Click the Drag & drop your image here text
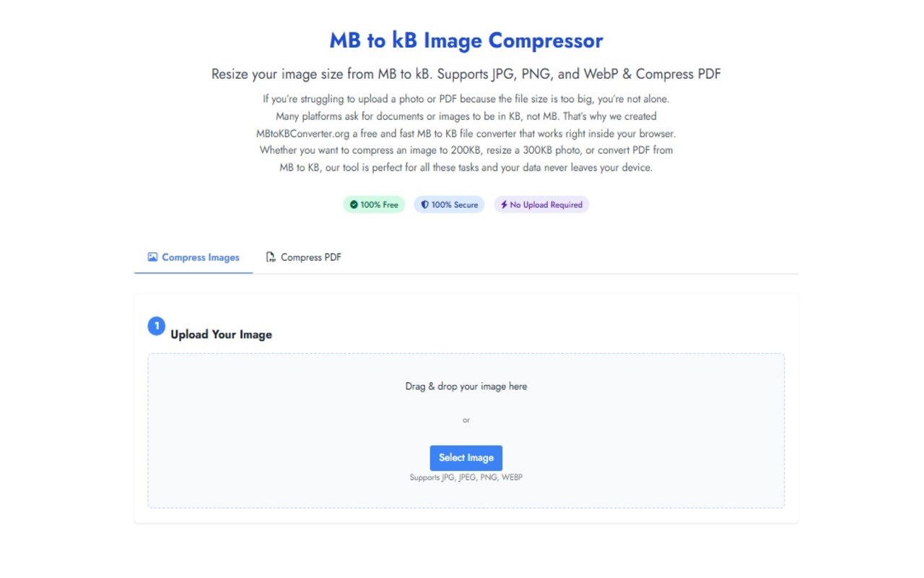This screenshot has height=578, width=924. [466, 387]
